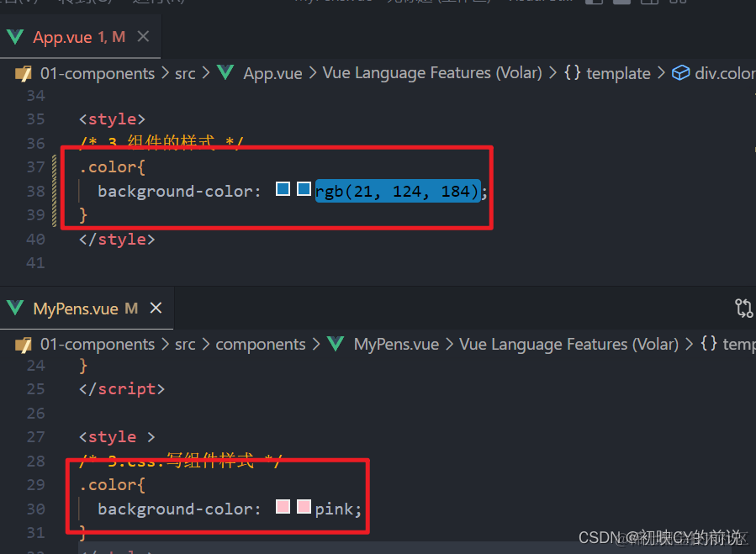Image resolution: width=756 pixels, height=554 pixels.
Task: Click the Vue icon on MyPens.vue tab
Action: click(x=15, y=308)
